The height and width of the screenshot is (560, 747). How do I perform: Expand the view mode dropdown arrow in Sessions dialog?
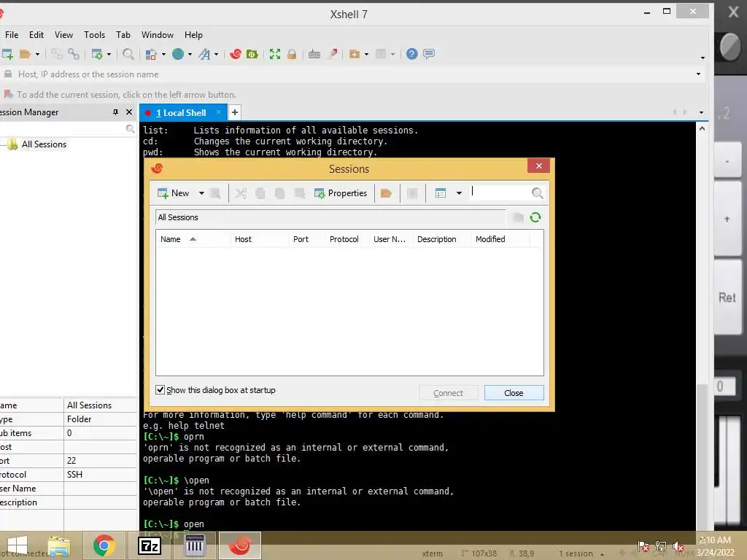[x=459, y=192]
